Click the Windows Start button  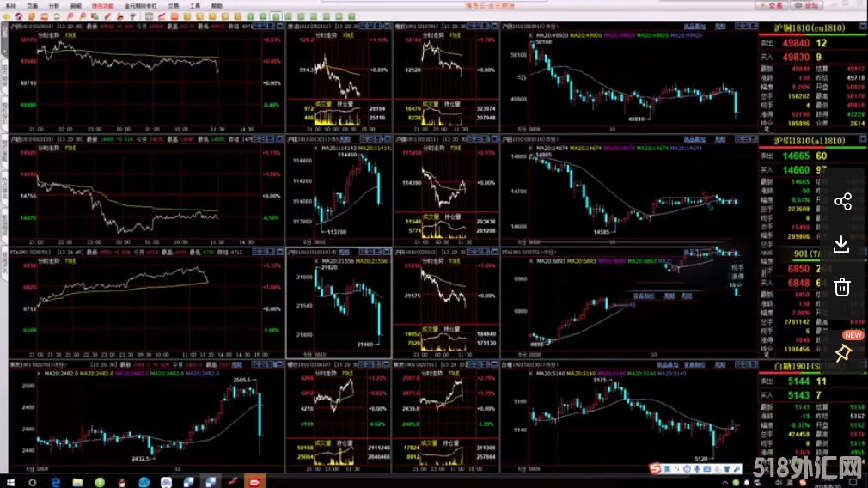[x=10, y=483]
